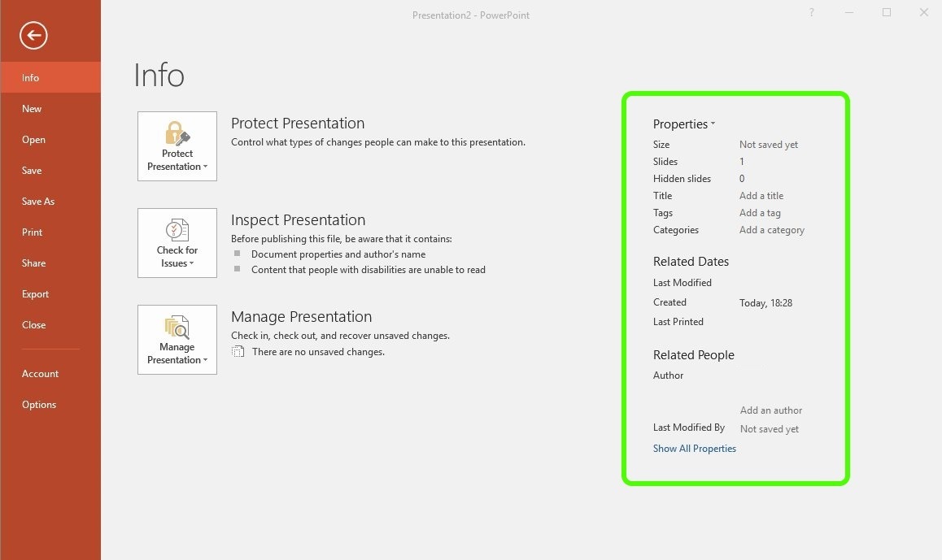Image resolution: width=942 pixels, height=560 pixels.
Task: Open the Protect Presentation dropdown label
Action: click(177, 160)
